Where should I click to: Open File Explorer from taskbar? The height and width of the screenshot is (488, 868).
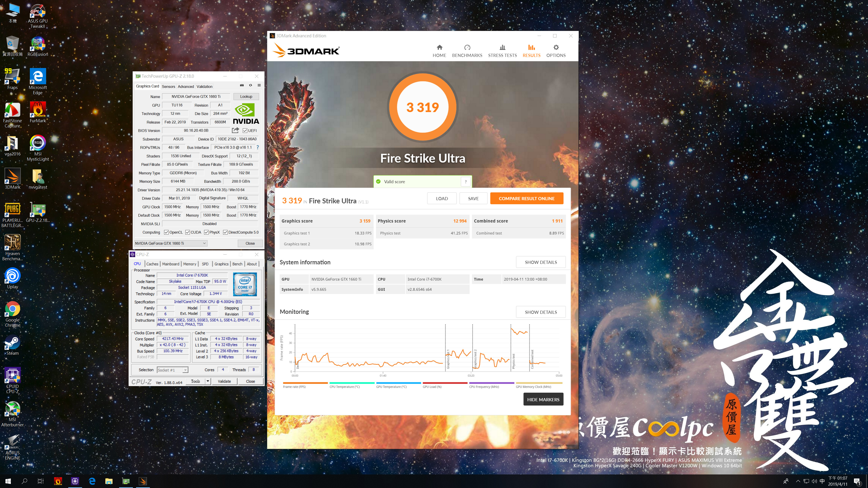coord(108,481)
